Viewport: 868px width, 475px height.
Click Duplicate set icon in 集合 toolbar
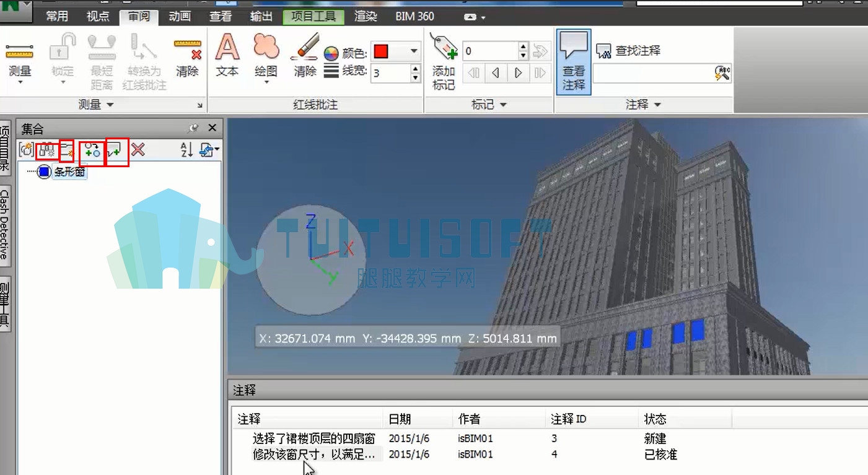coord(93,149)
